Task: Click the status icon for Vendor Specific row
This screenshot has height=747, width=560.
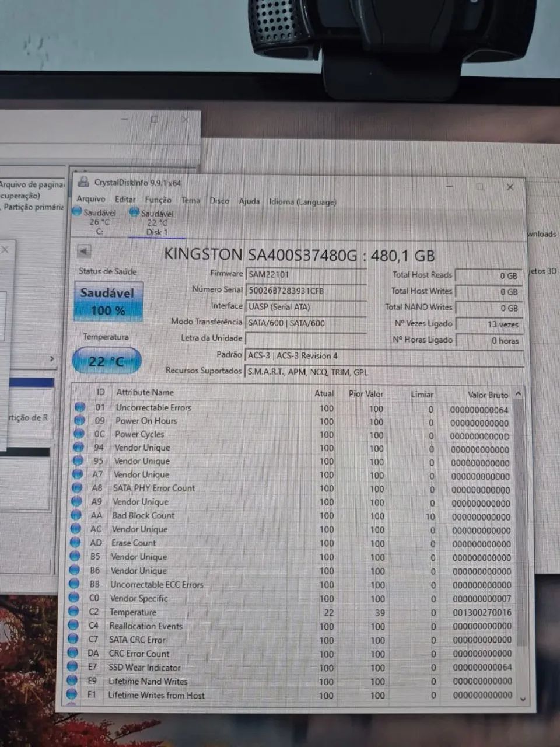Action: (74, 598)
